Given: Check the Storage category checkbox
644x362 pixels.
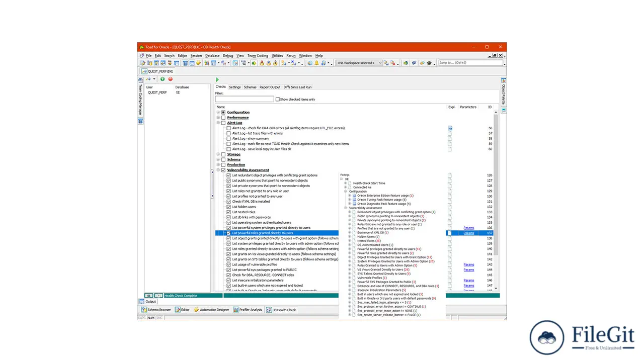Looking at the screenshot, I should (223, 154).
